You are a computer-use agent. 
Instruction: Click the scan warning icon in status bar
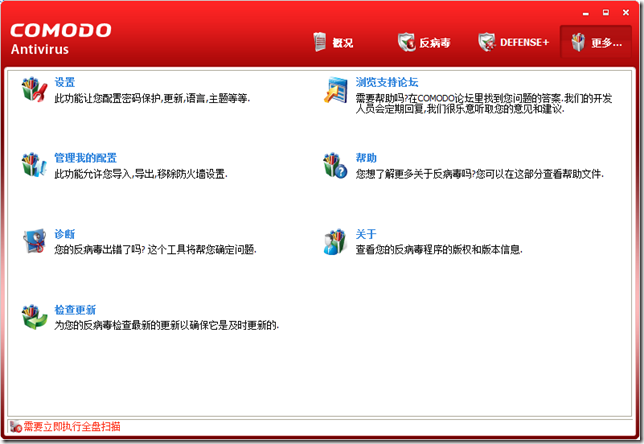click(16, 427)
